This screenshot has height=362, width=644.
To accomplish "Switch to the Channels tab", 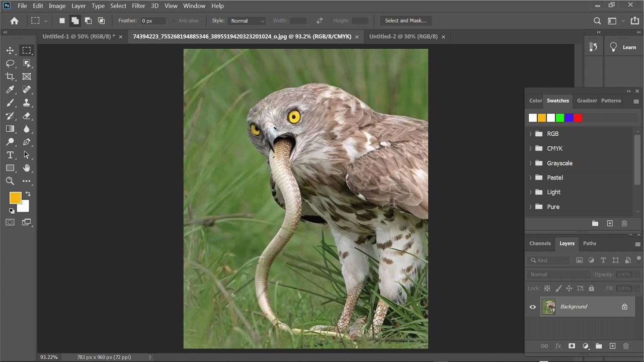I will (x=540, y=243).
